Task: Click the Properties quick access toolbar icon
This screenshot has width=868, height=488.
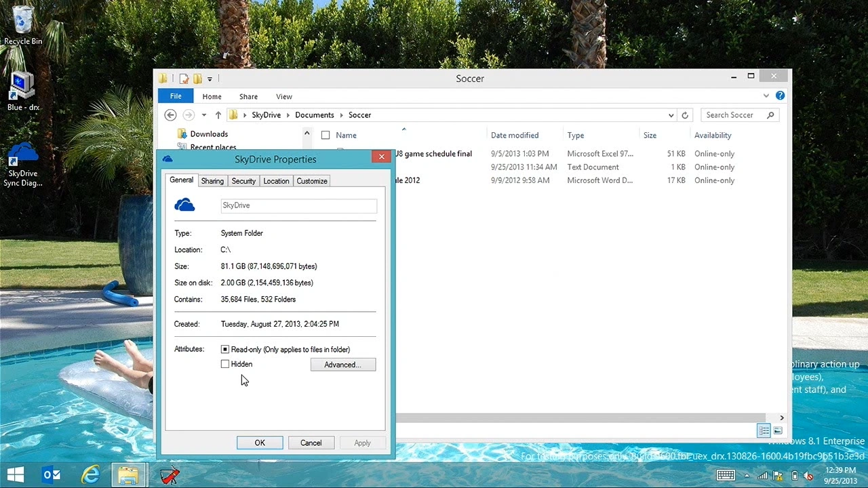Action: pyautogui.click(x=184, y=79)
